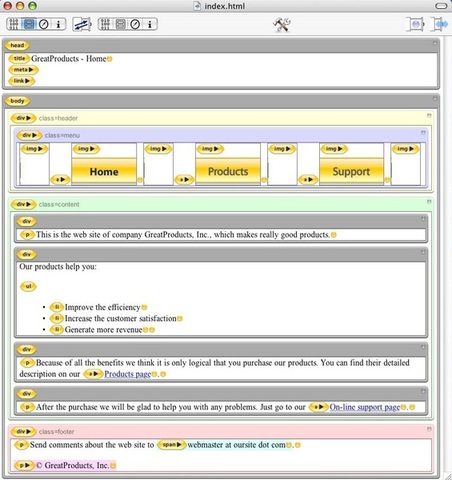Open the a tag before 'On-line support page'
The width and height of the screenshot is (452, 480).
pyautogui.click(x=318, y=407)
